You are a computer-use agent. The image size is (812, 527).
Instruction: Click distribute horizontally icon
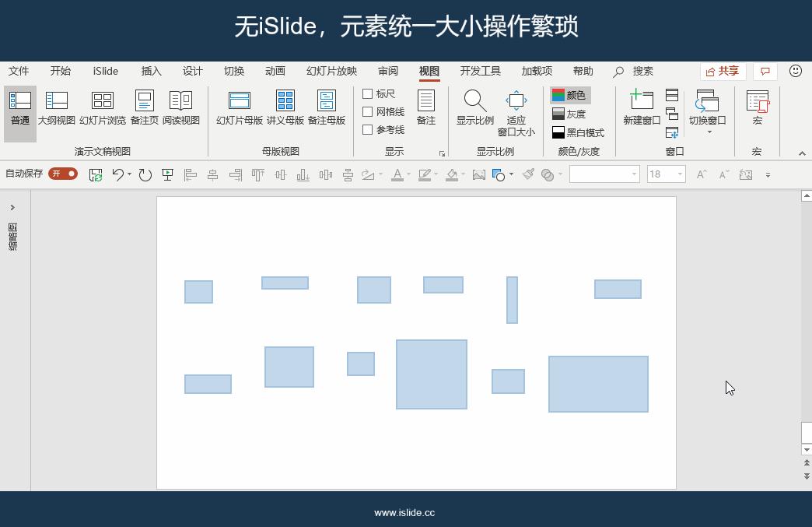pos(326,175)
